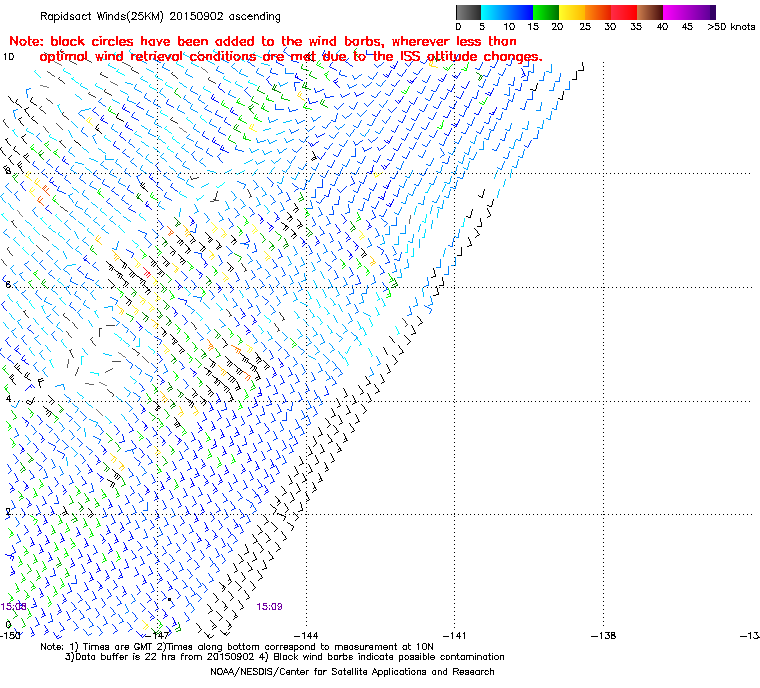
Task: Click the '15' label on the color scale
Action: [533, 27]
